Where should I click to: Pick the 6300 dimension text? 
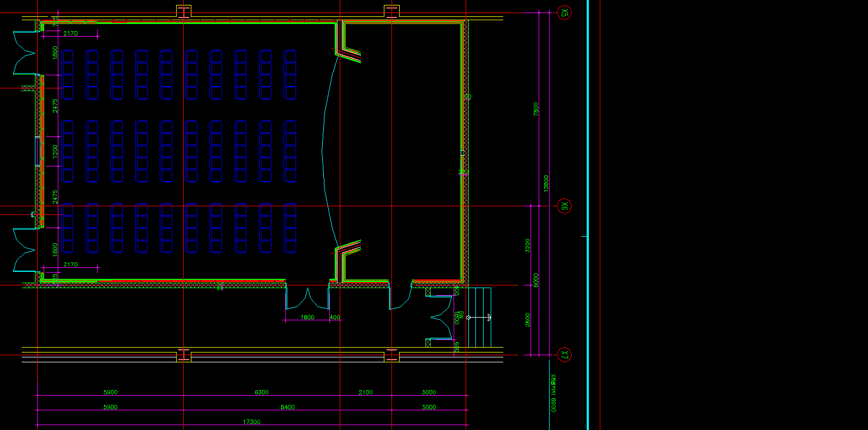point(261,392)
